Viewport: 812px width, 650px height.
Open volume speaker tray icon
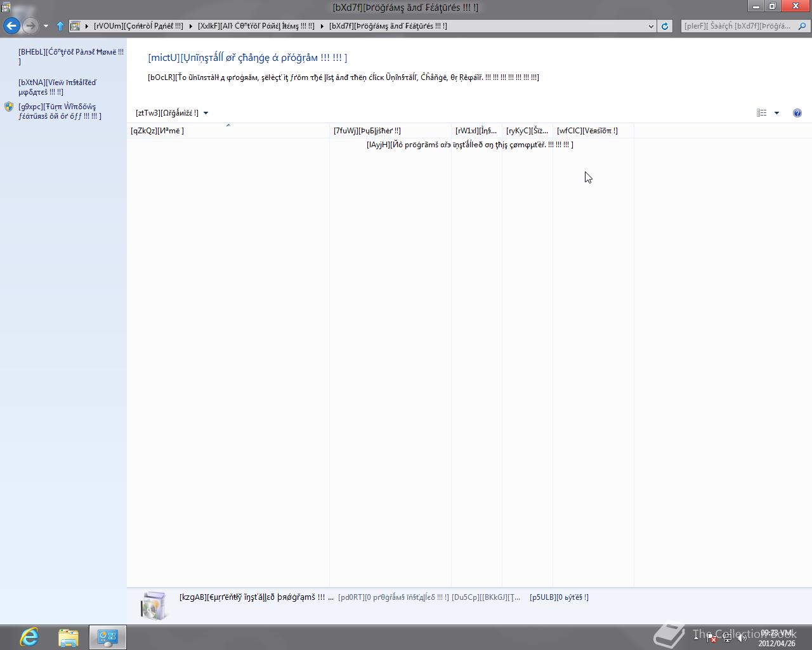click(x=742, y=638)
